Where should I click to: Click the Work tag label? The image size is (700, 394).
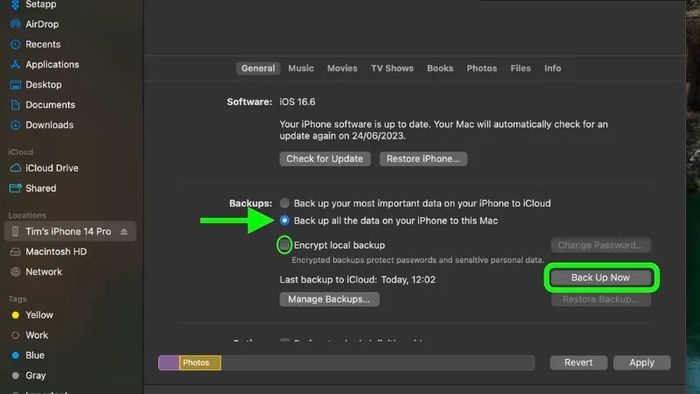37,335
